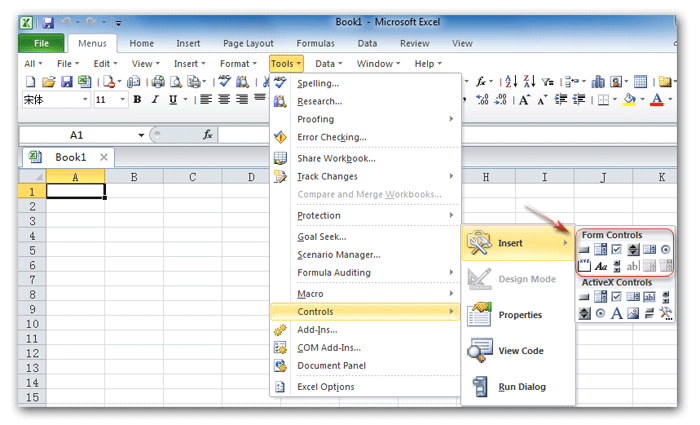Viewport: 700px width, 425px height.
Task: Open the green File tab
Action: pos(41,43)
